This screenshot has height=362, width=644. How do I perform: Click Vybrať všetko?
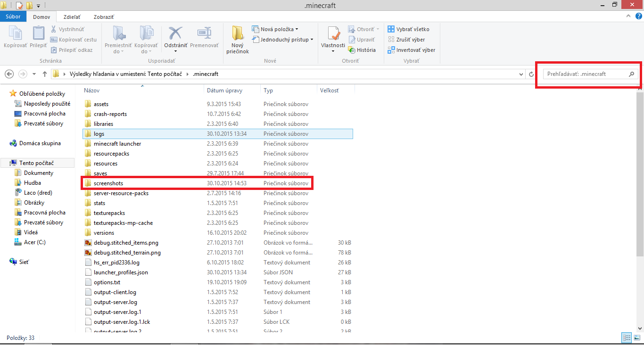[x=408, y=29]
